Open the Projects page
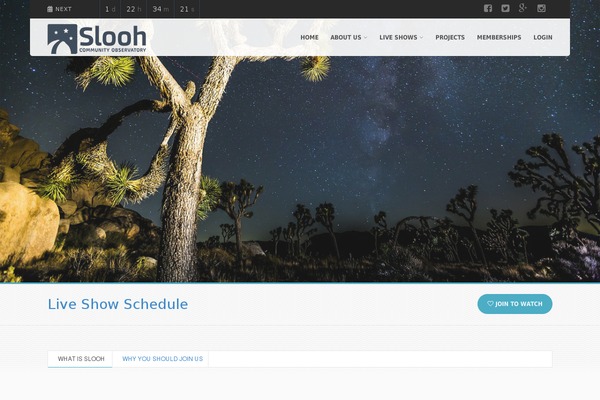The image size is (600, 400). point(450,37)
